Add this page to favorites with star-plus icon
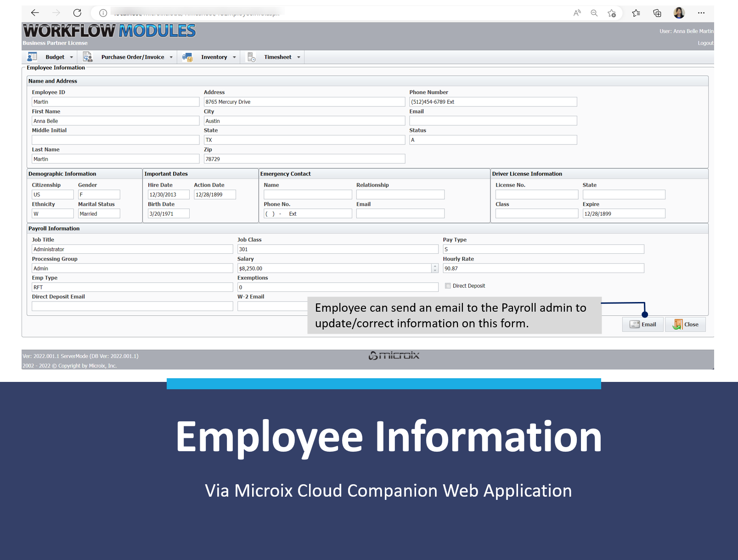The height and width of the screenshot is (560, 738). pos(612,13)
